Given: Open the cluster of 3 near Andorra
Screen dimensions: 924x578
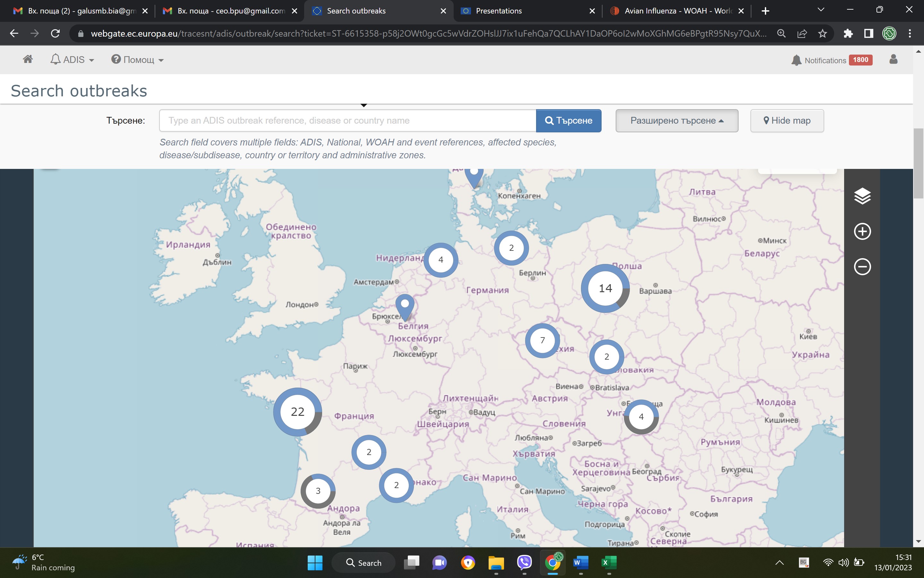Looking at the screenshot, I should click(318, 491).
